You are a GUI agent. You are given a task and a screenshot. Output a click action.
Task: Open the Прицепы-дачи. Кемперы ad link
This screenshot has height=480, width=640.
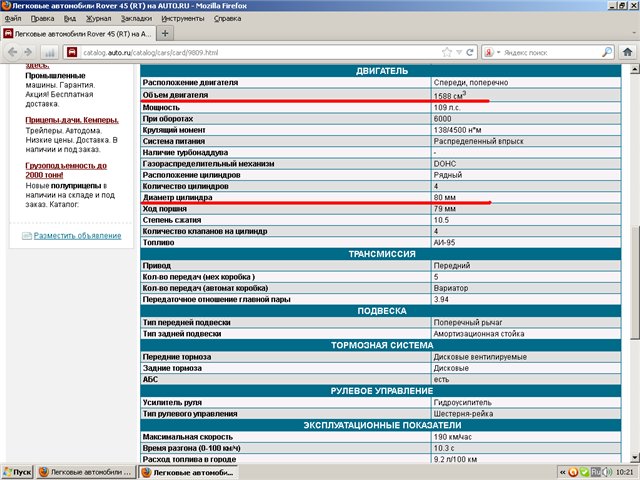click(x=72, y=120)
